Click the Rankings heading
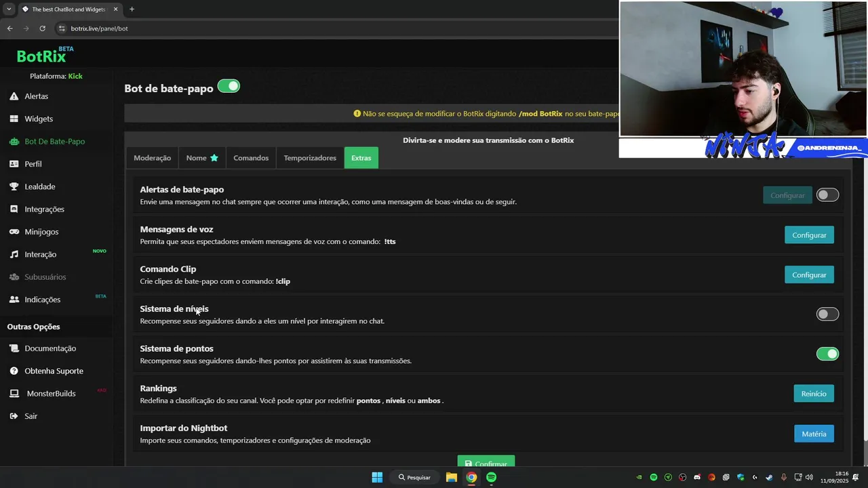The image size is (868, 488). 158,388
